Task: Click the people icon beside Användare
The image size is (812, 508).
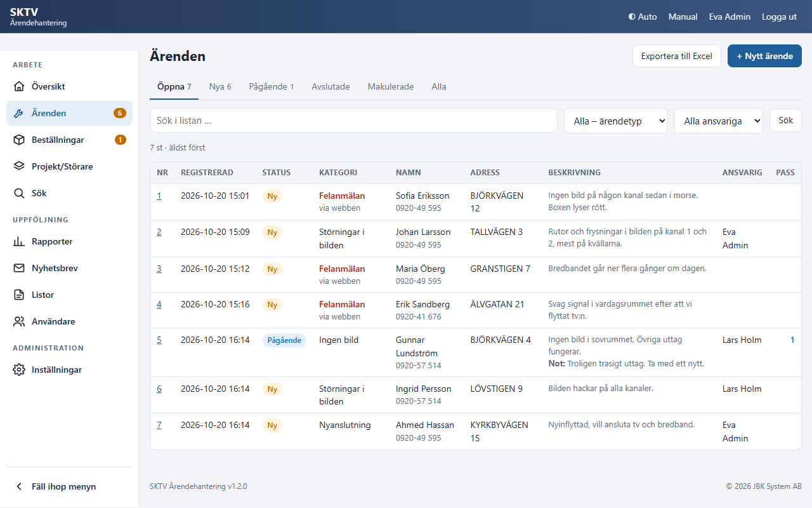Action: 19,321
